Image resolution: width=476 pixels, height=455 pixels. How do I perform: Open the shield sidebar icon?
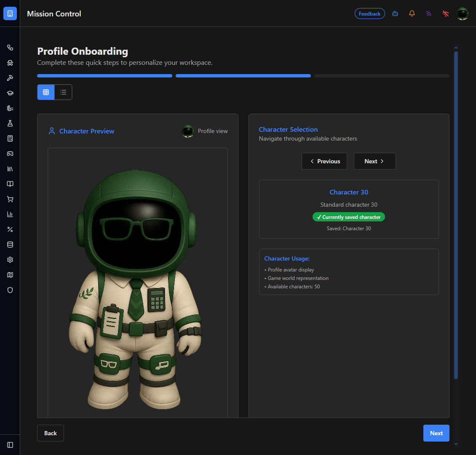click(x=10, y=290)
